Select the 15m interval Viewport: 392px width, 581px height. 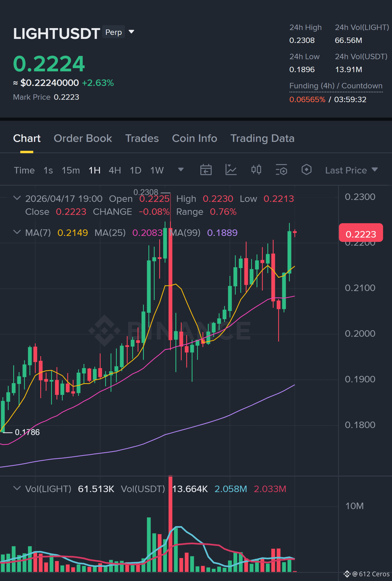71,170
